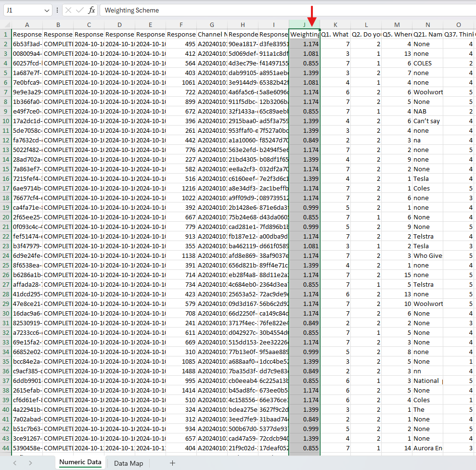
Task: Click the Select All corner triangle
Action: coord(6,25)
